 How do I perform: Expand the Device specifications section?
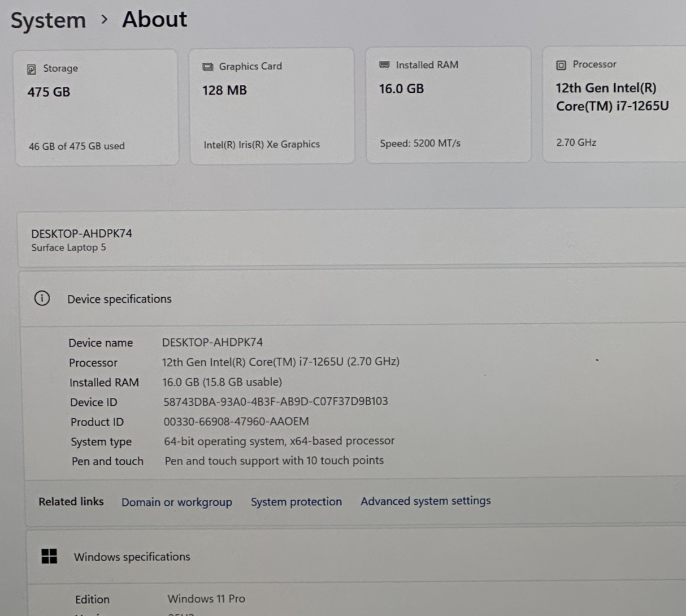click(353, 298)
